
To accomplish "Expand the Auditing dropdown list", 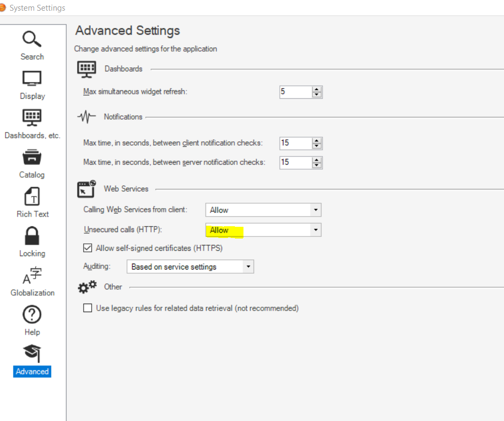I will pyautogui.click(x=248, y=267).
